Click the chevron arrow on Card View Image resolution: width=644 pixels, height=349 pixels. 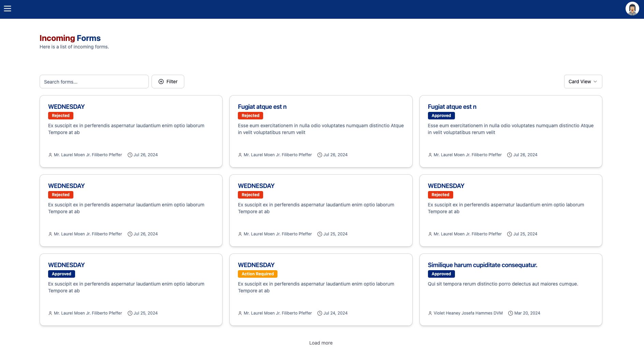point(595,82)
